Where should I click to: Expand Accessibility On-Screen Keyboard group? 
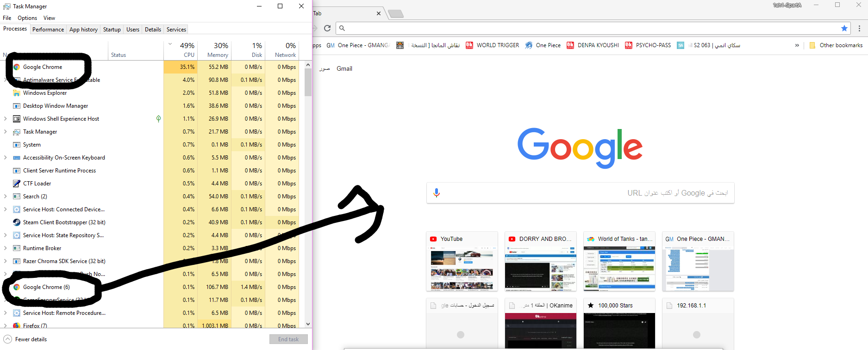pos(6,158)
